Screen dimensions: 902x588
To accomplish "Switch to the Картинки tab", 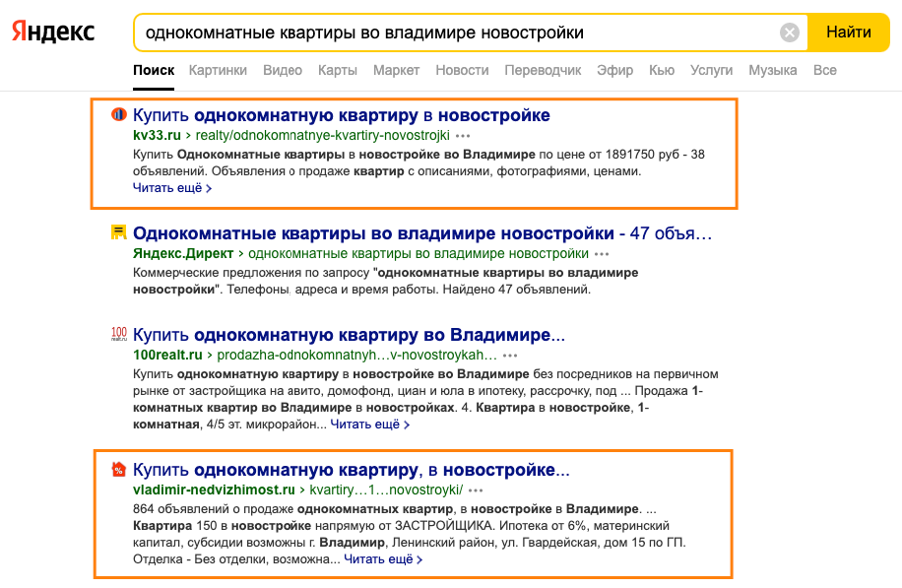I will coord(218,70).
